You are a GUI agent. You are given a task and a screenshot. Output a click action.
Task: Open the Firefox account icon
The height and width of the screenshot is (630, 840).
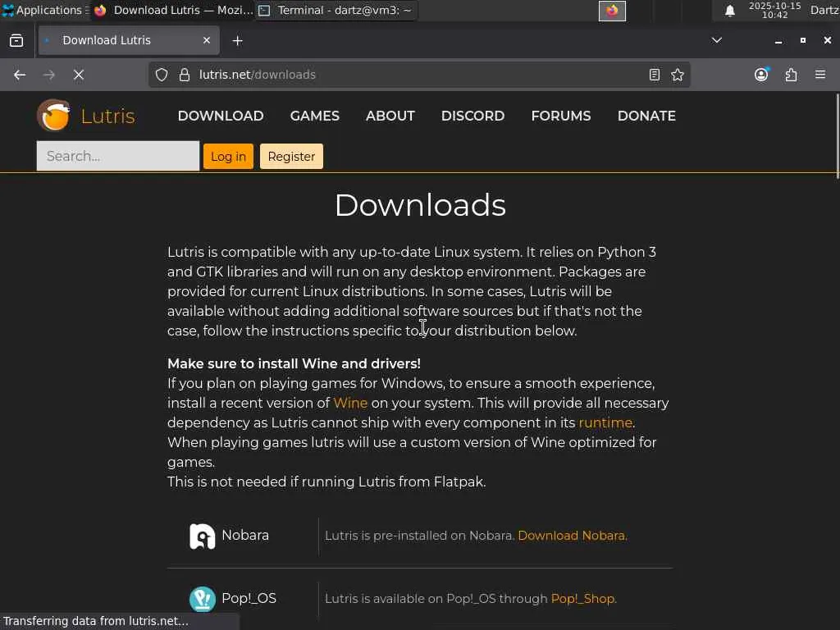click(x=761, y=75)
